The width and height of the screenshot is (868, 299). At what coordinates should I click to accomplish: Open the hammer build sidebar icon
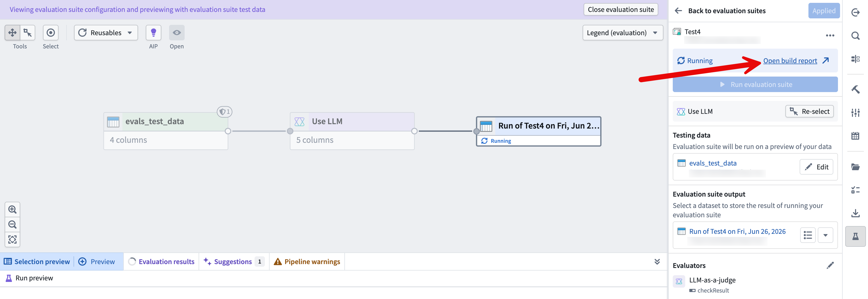[x=855, y=89]
